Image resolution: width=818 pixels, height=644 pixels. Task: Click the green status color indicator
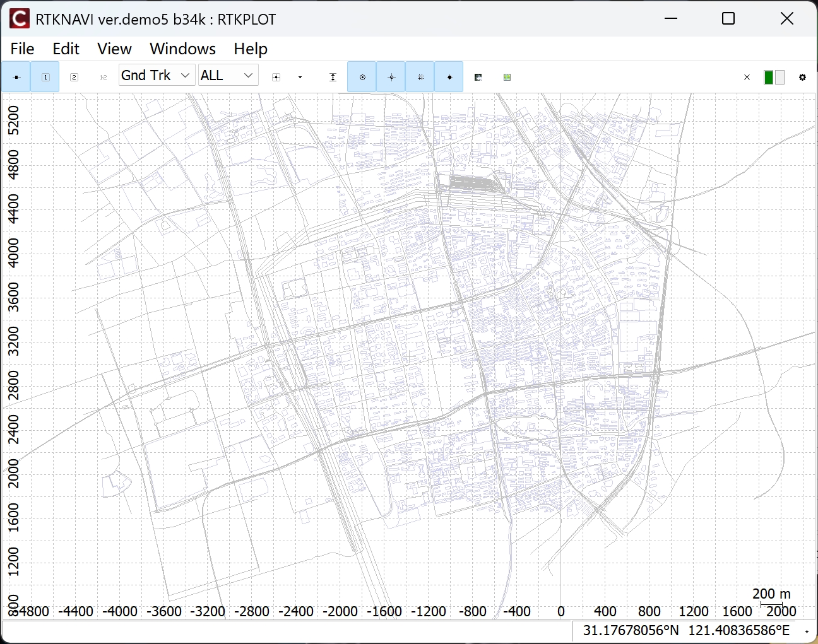click(769, 77)
